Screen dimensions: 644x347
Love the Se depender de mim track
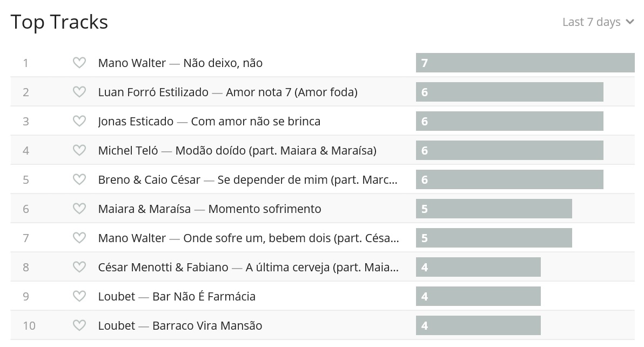coord(79,180)
